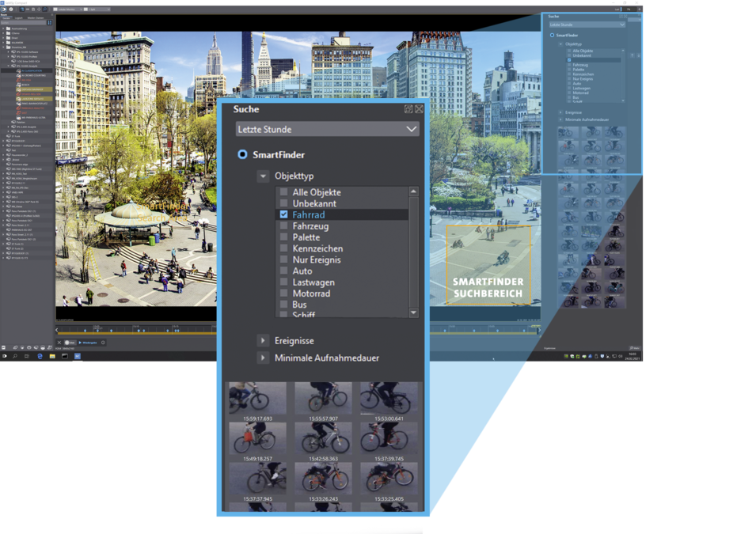This screenshot has height=534, width=756.
Task: Click the round arrow icon at toolbar start
Action: click(x=3, y=9)
